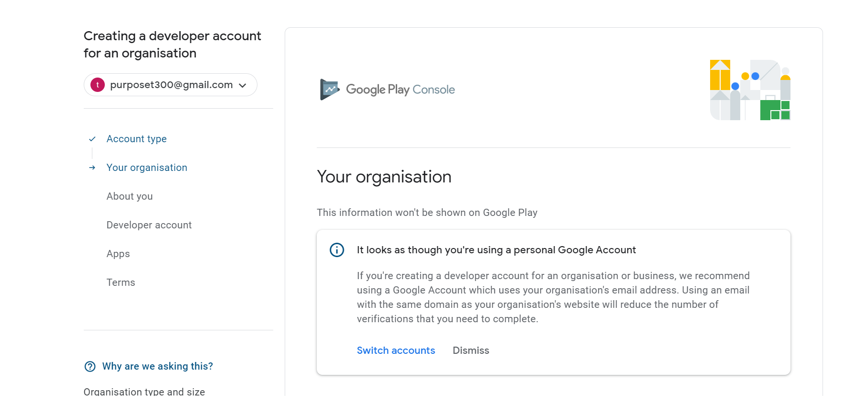Click the colorful illustration graphic at top right
Image resolution: width=868 pixels, height=406 pixels.
click(x=750, y=90)
